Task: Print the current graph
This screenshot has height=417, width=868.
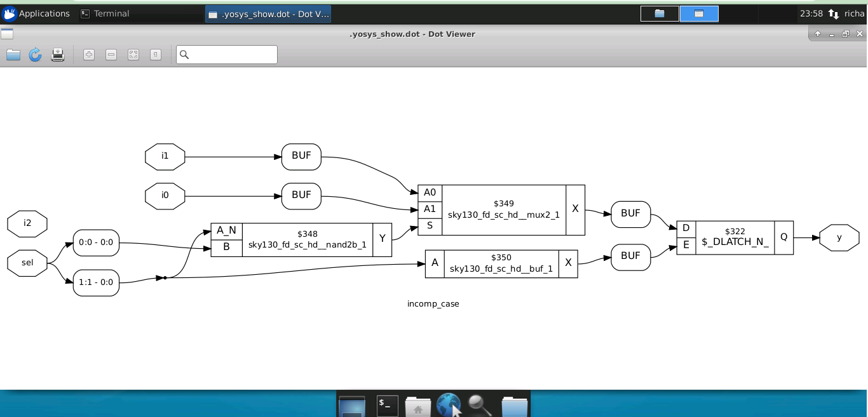Action: pos(57,55)
